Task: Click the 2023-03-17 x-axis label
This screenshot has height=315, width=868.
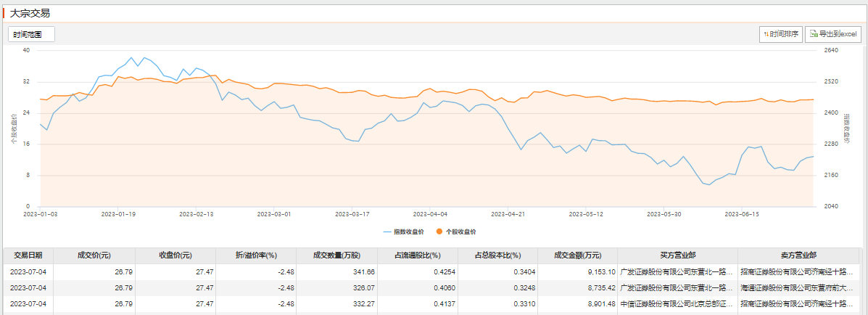Action: click(352, 213)
